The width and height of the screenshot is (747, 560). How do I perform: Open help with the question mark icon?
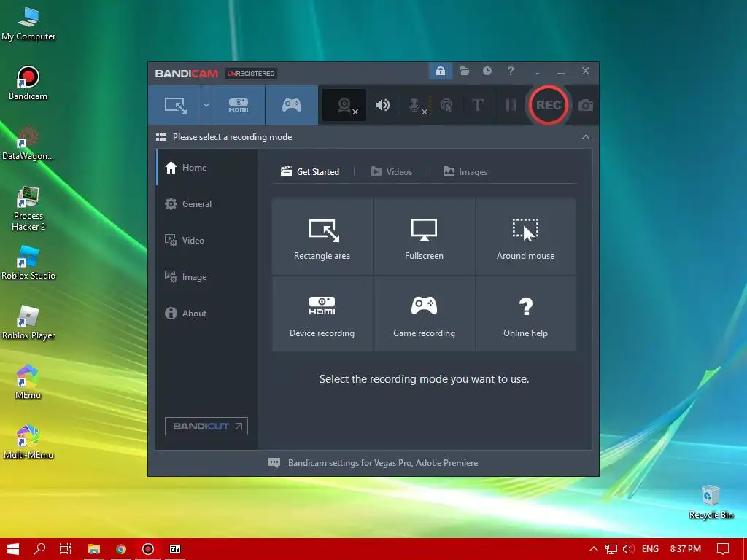[511, 71]
